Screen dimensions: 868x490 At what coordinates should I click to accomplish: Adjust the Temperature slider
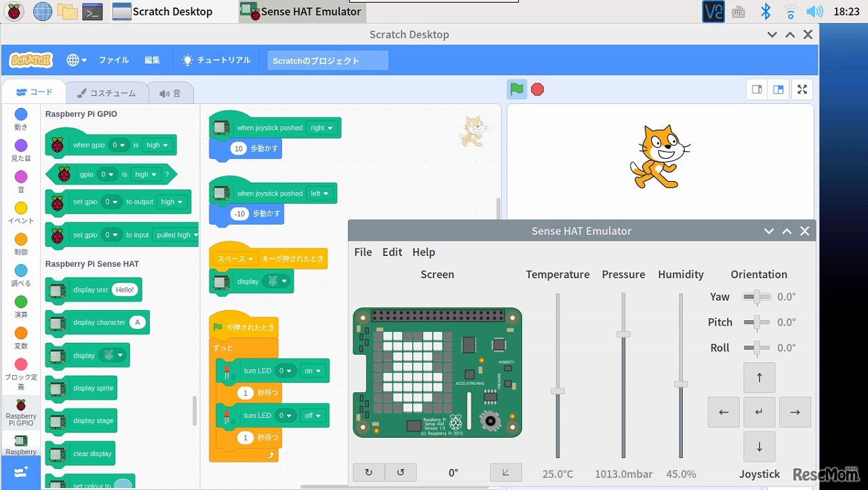(557, 391)
